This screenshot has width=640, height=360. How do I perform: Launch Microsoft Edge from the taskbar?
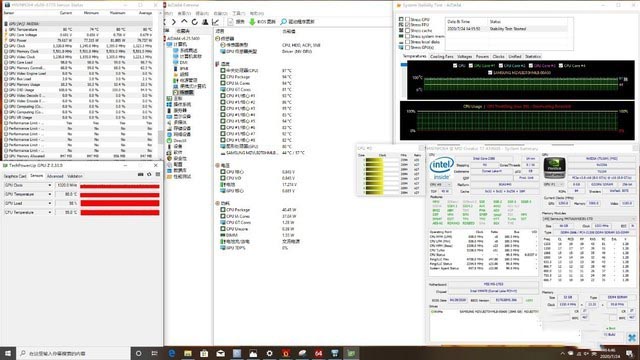point(171,353)
